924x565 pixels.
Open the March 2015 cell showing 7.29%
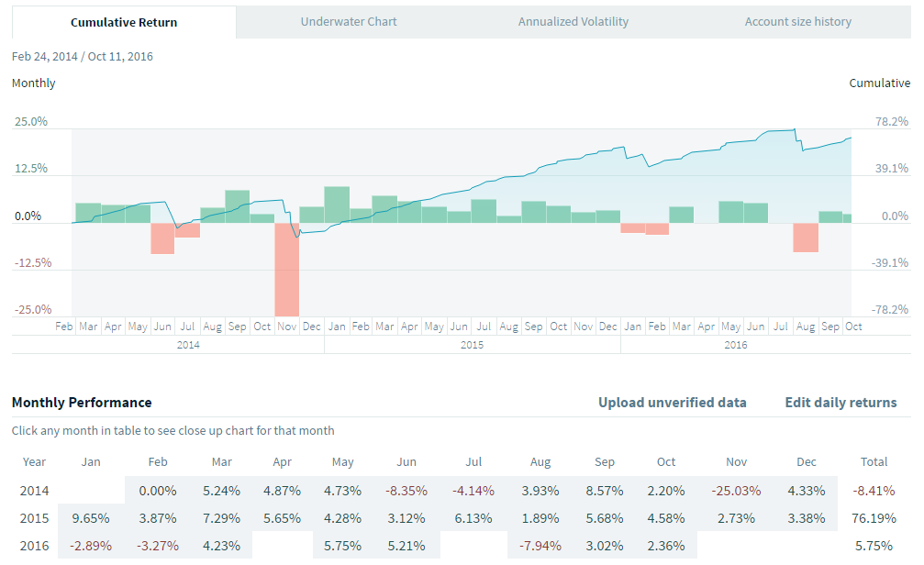tap(221, 517)
